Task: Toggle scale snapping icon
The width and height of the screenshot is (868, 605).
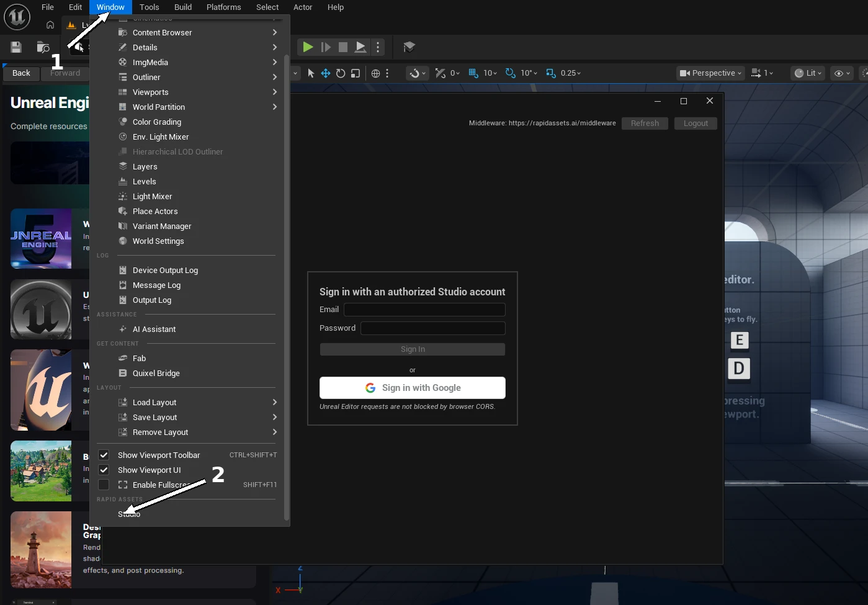Action: (x=551, y=73)
